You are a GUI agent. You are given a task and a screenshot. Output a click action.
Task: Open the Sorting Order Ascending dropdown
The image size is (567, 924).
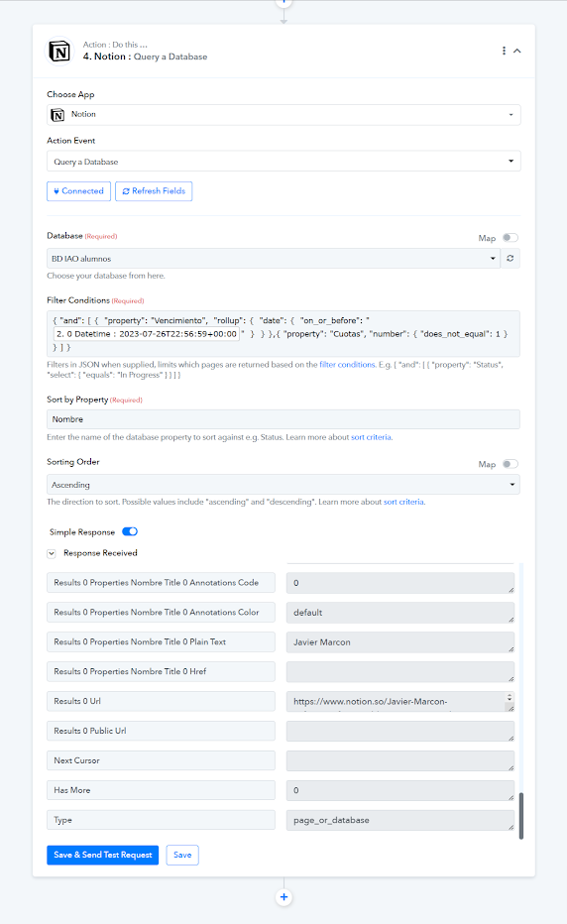point(283,485)
